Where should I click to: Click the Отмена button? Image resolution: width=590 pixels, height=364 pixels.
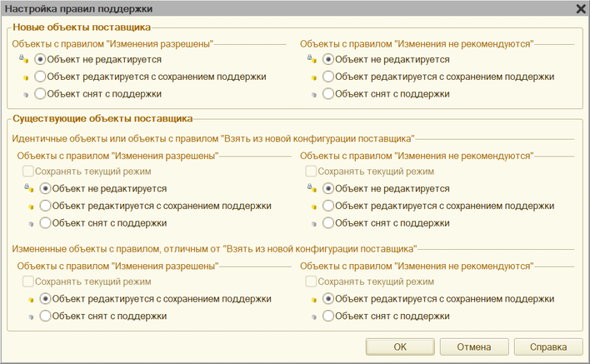coord(474,347)
